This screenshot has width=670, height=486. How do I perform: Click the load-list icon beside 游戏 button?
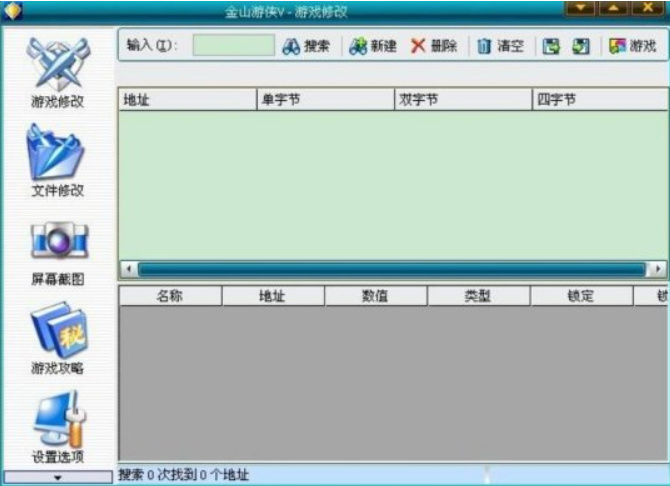[x=581, y=46]
